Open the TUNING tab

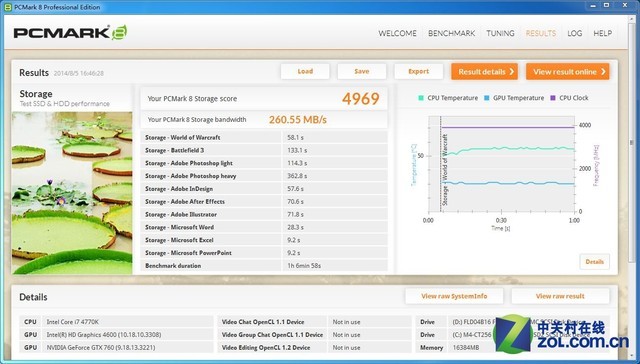500,33
